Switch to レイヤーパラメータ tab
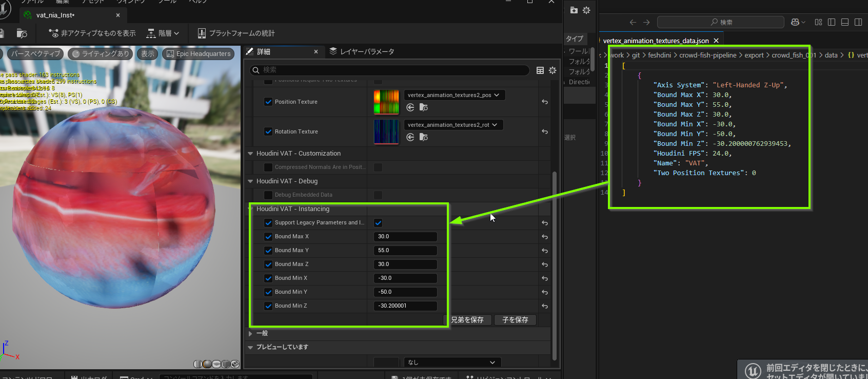Viewport: 868px width, 379px height. 362,52
